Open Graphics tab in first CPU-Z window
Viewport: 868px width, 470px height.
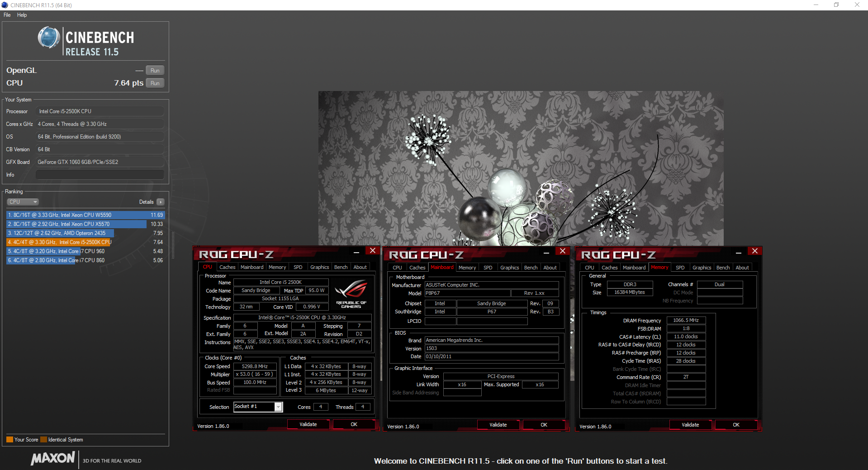tap(319, 267)
